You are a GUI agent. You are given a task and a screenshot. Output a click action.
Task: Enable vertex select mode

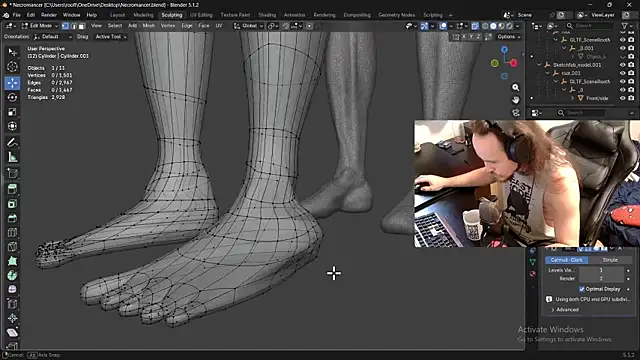[65, 26]
